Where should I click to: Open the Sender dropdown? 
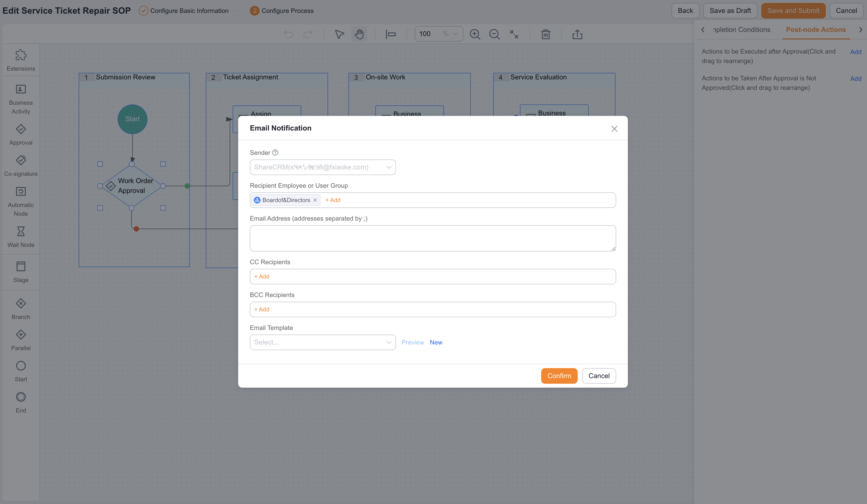click(323, 167)
